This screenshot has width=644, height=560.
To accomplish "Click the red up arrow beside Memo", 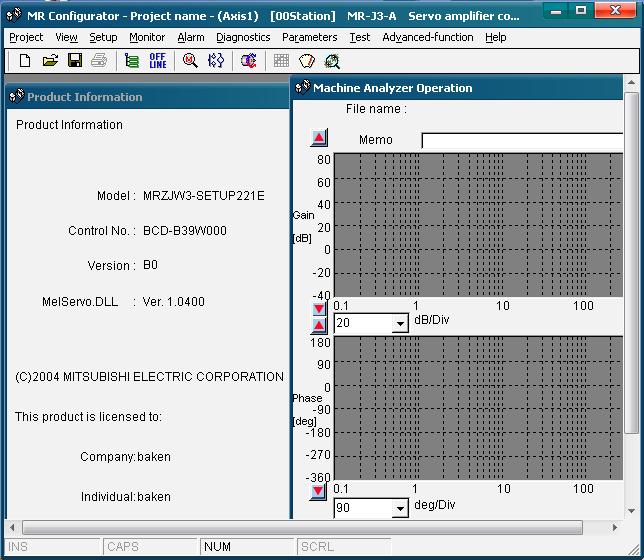I will 319,138.
